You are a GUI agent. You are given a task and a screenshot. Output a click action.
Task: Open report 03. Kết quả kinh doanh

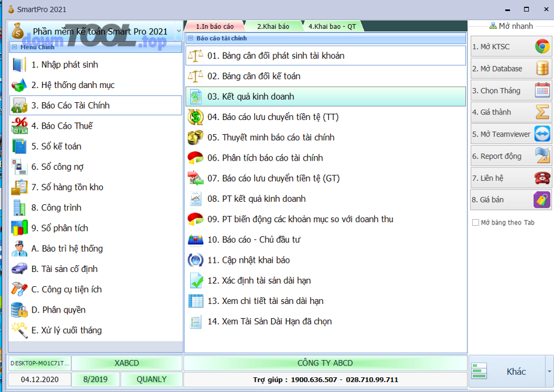coord(326,97)
